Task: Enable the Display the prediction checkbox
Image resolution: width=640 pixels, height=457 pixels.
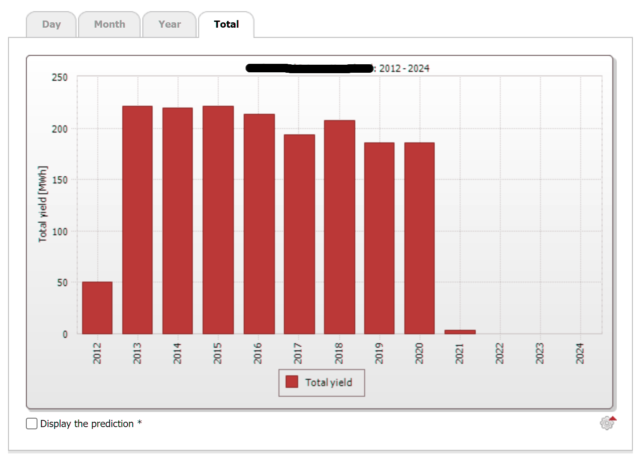Action: pos(31,424)
